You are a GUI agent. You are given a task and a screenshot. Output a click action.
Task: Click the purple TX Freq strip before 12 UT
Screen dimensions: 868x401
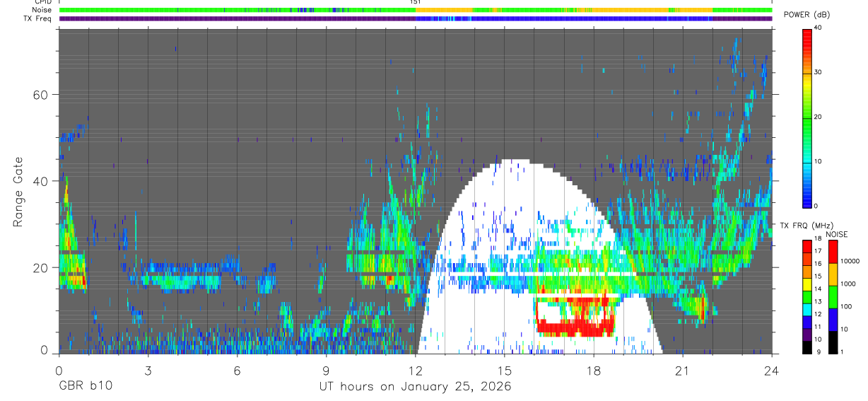point(237,18)
